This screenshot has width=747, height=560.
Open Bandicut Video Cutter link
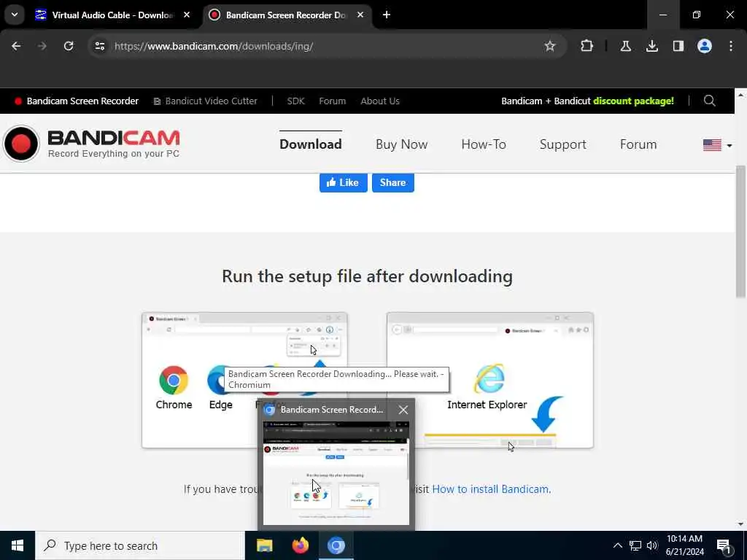click(205, 101)
